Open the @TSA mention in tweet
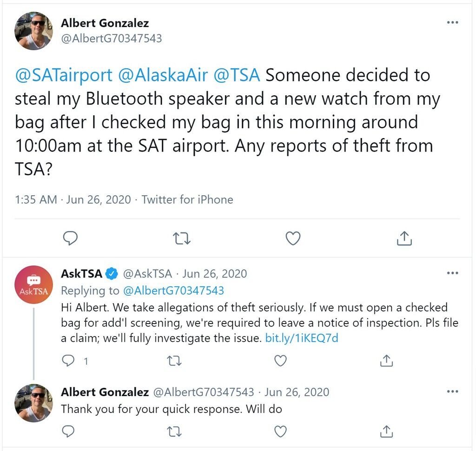The width and height of the screenshot is (476, 451). (237, 75)
